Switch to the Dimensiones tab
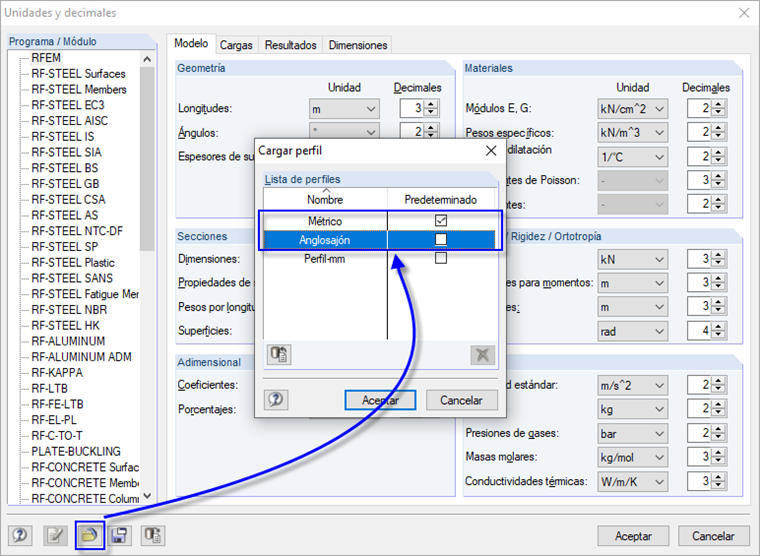Image resolution: width=760 pixels, height=556 pixels. coord(358,45)
